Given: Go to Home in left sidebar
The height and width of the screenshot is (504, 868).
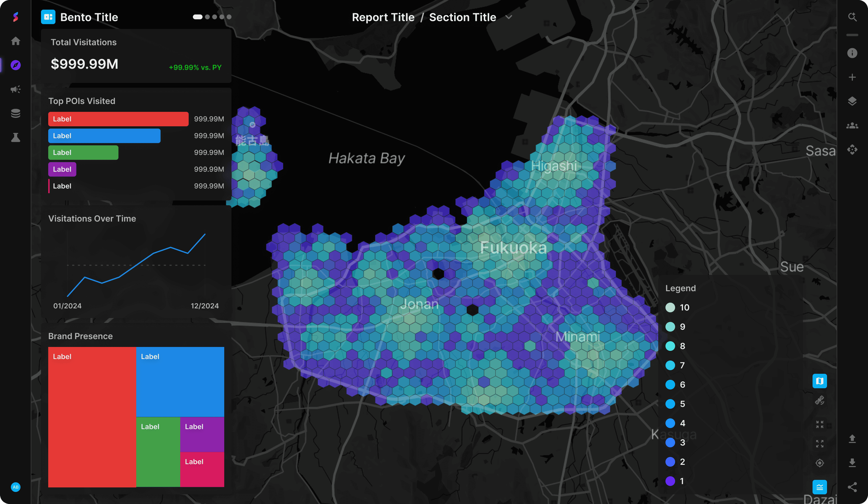Looking at the screenshot, I should [15, 41].
